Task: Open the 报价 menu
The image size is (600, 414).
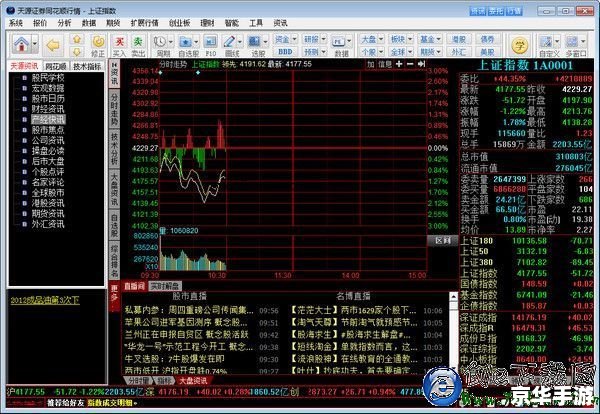Action: [40, 23]
